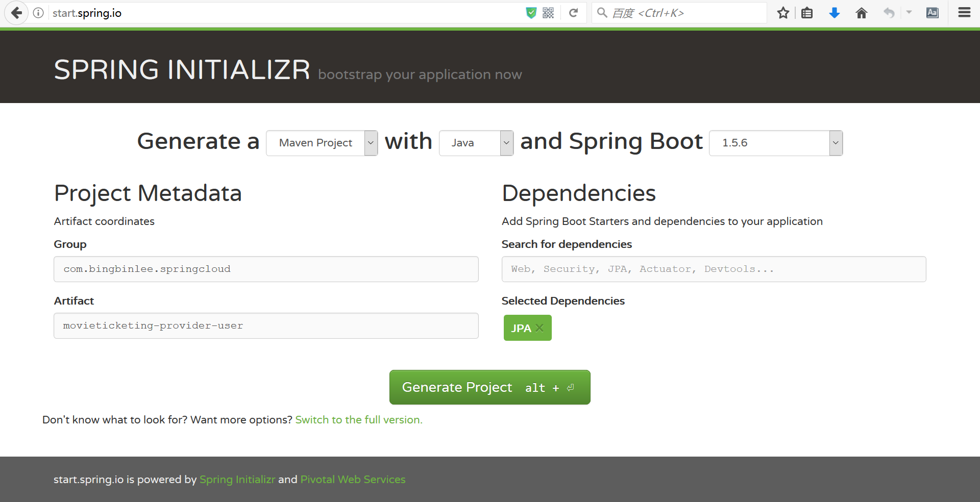Bookmark this page with star icon
The image size is (980, 502).
(x=783, y=13)
